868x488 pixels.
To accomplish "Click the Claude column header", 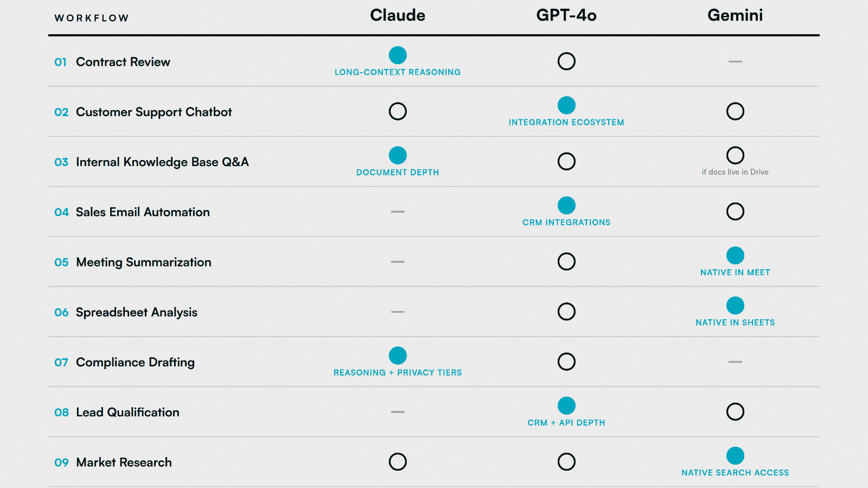I will click(x=398, y=15).
